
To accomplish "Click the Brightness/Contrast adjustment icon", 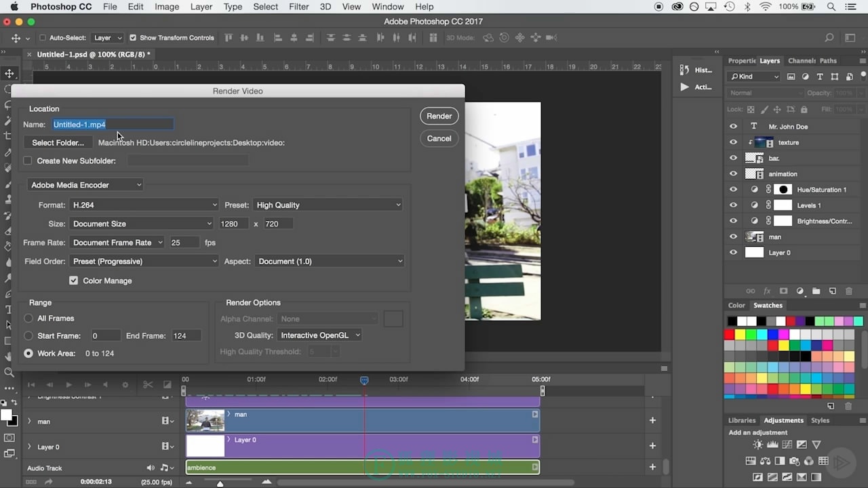I will tap(757, 445).
